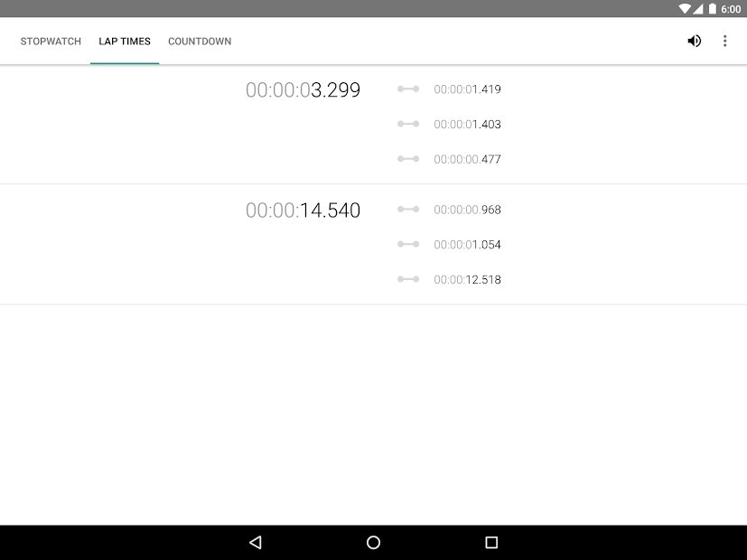Switch to the STOPWATCH tab
747x560 pixels.
coord(51,41)
